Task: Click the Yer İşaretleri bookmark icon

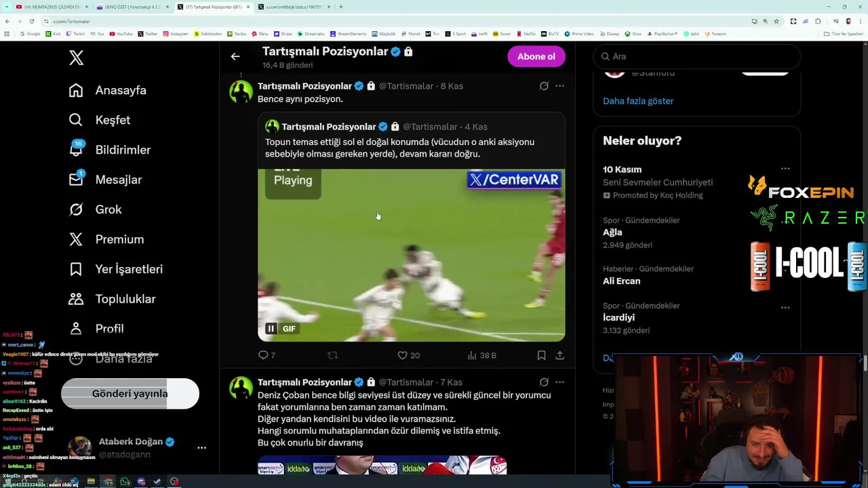Action: tap(76, 269)
